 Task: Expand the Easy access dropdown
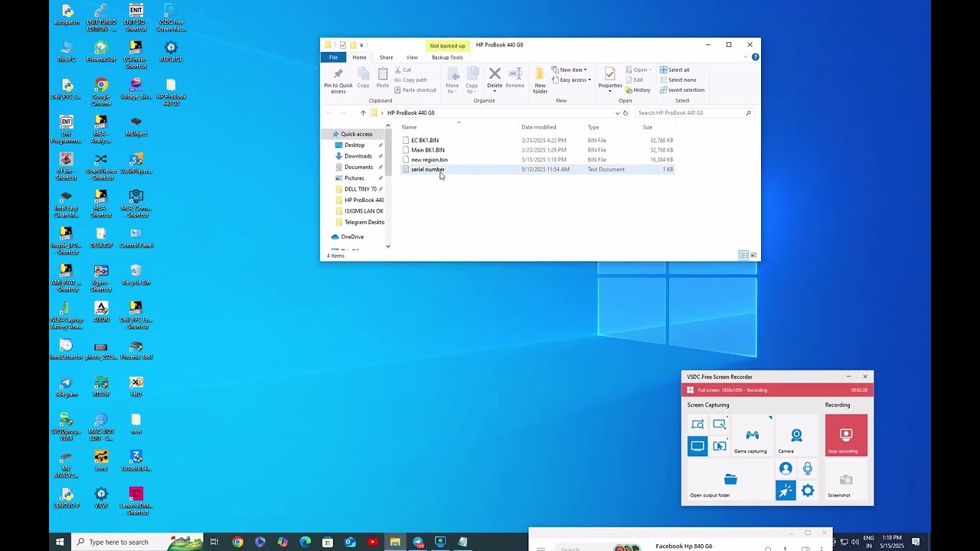click(571, 80)
